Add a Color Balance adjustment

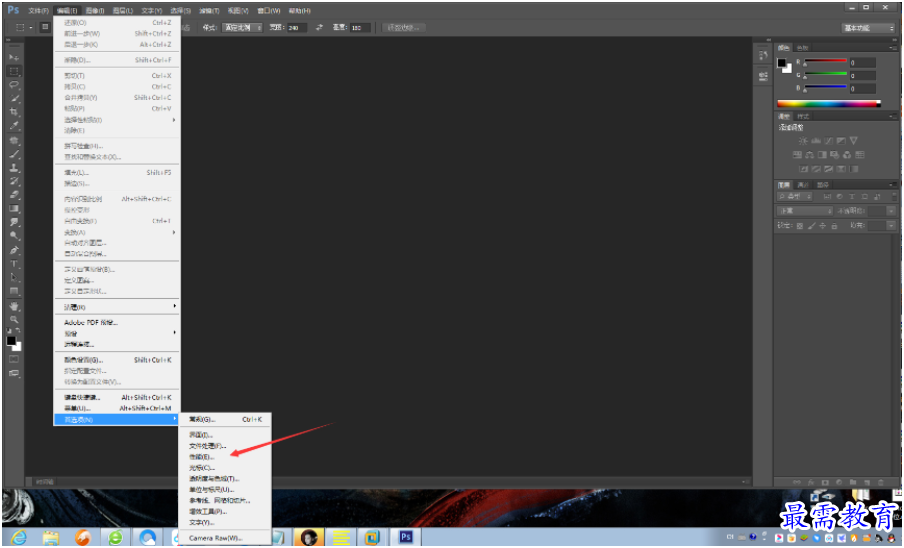[x=810, y=154]
